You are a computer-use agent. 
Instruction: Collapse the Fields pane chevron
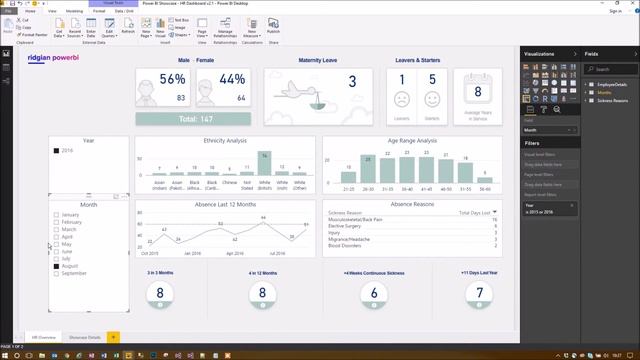click(636, 54)
